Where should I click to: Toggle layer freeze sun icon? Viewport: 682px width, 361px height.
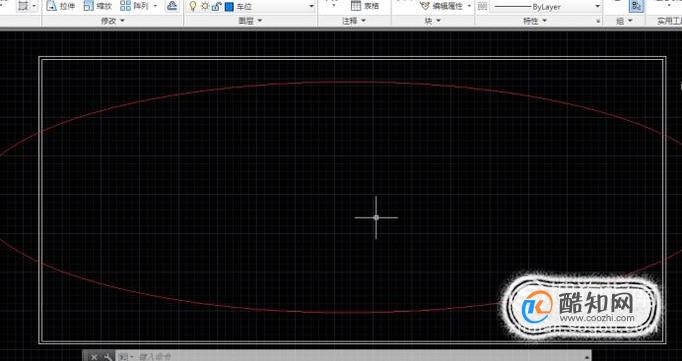(204, 7)
